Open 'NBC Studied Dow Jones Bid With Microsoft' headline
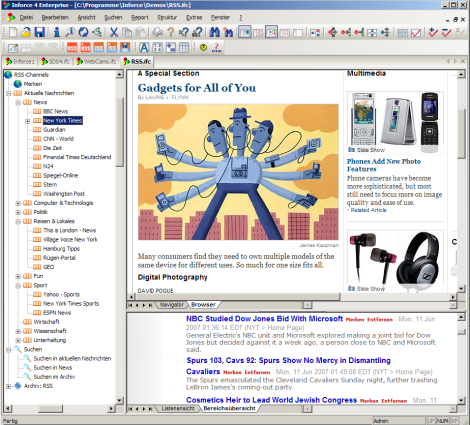The image size is (470, 425). point(264,318)
